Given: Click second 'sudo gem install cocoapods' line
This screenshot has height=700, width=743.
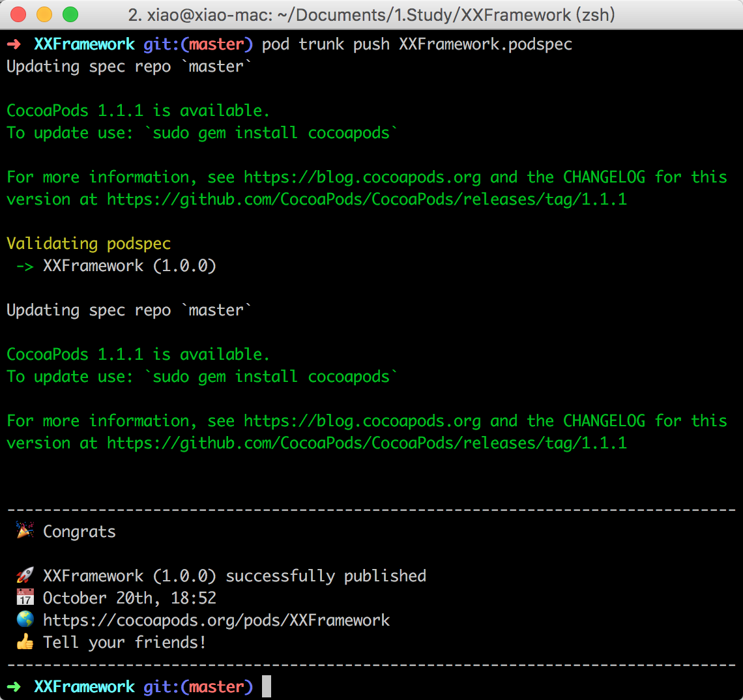Looking at the screenshot, I should pyautogui.click(x=202, y=376).
